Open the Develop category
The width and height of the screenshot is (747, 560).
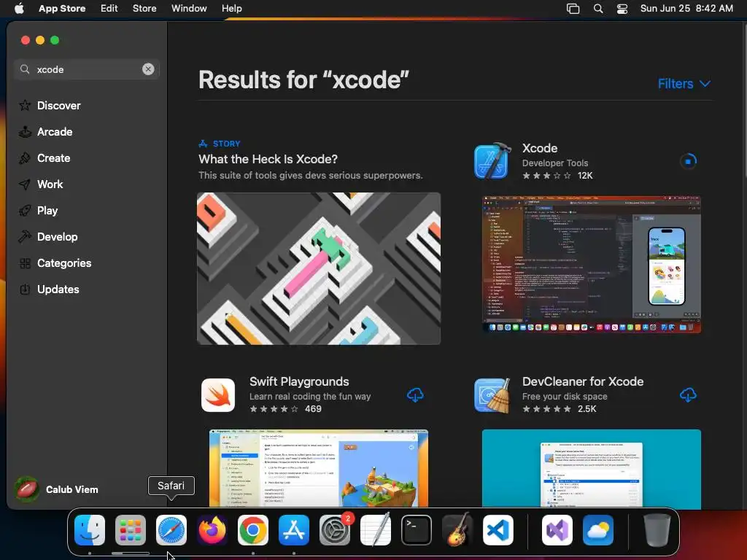[x=48, y=237]
